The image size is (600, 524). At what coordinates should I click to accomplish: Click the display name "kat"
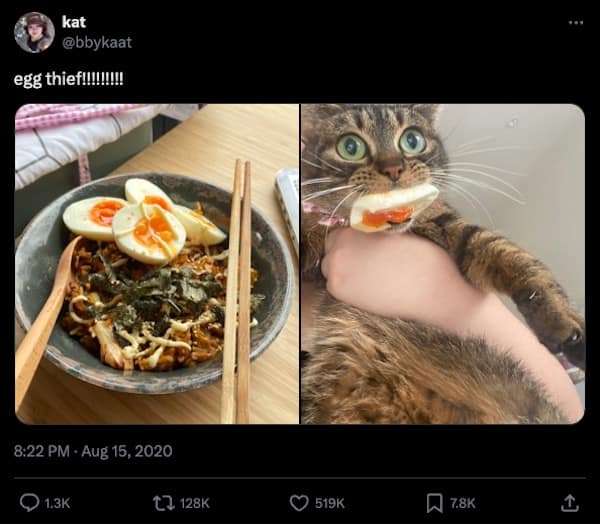pyautogui.click(x=73, y=22)
